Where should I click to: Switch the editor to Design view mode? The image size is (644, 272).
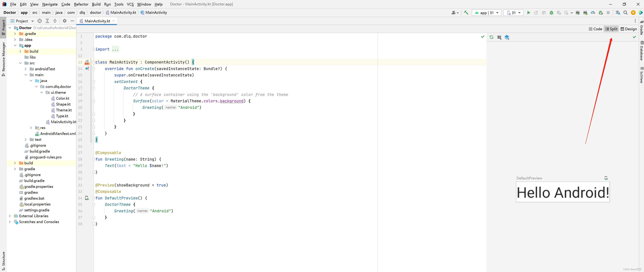(x=629, y=29)
